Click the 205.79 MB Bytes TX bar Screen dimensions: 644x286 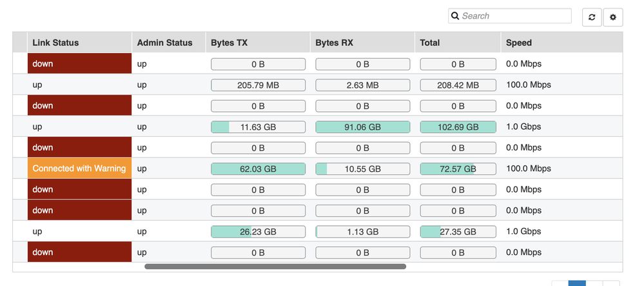[258, 85]
